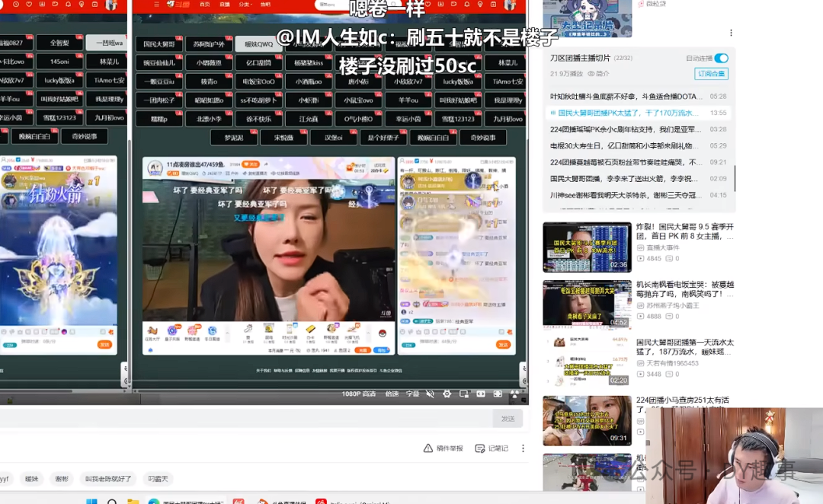
Task: Open video title 炸裂！国民大舅哥 9.5 赛季开团
Action: click(x=685, y=231)
